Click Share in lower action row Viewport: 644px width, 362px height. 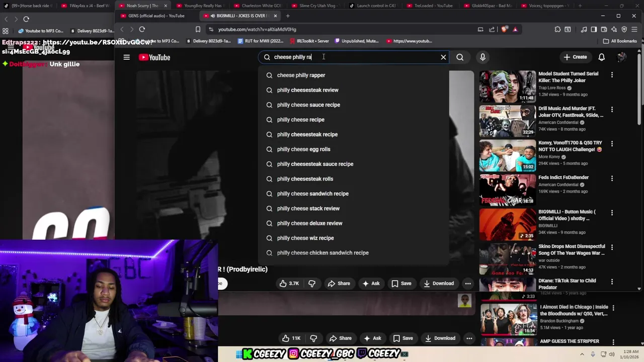point(340,338)
